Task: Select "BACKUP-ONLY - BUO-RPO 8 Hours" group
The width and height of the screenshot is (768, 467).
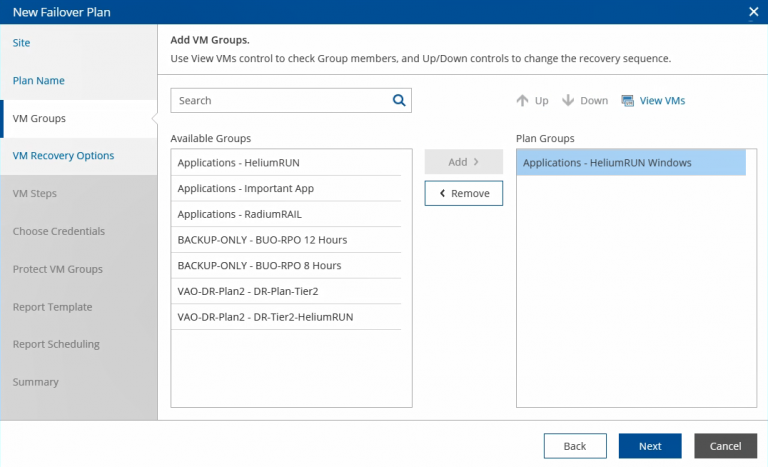Action: [286, 266]
